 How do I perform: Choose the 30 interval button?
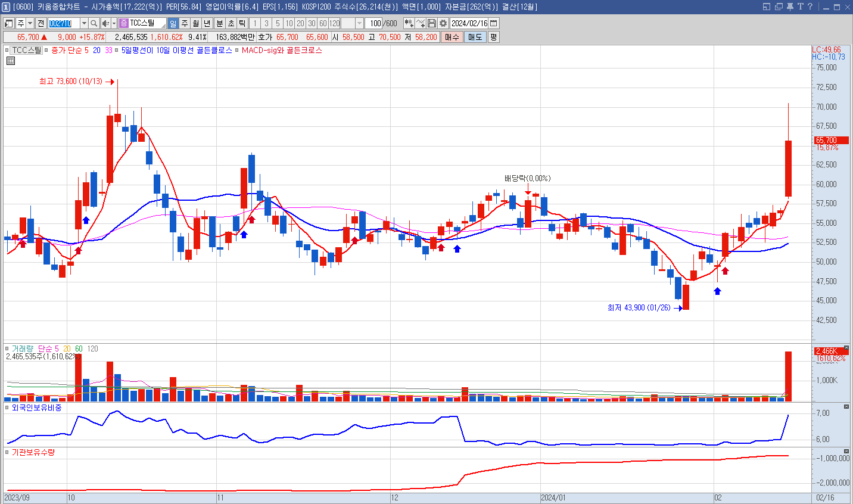(x=312, y=23)
